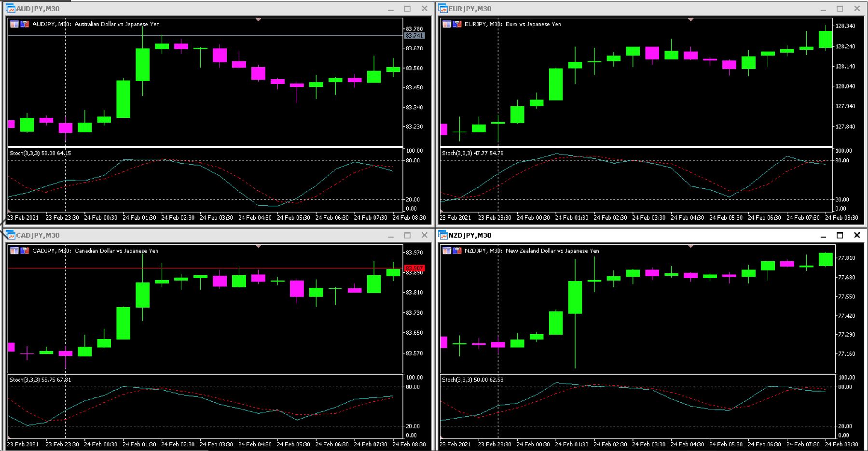Click the blue-red trading icon in the CADJPY chart

(x=25, y=251)
